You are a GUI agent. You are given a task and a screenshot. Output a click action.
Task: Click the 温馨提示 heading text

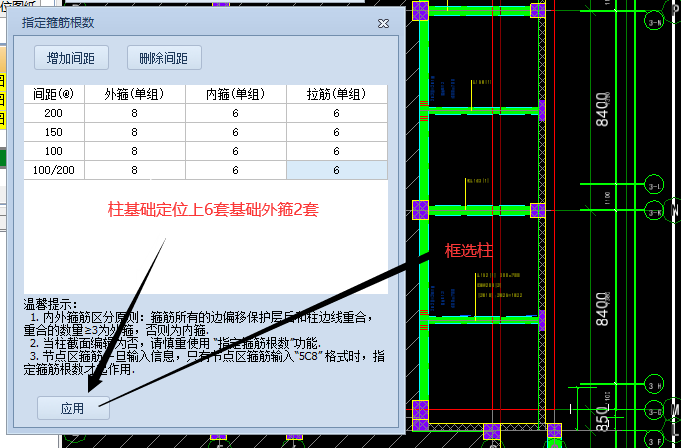point(50,304)
